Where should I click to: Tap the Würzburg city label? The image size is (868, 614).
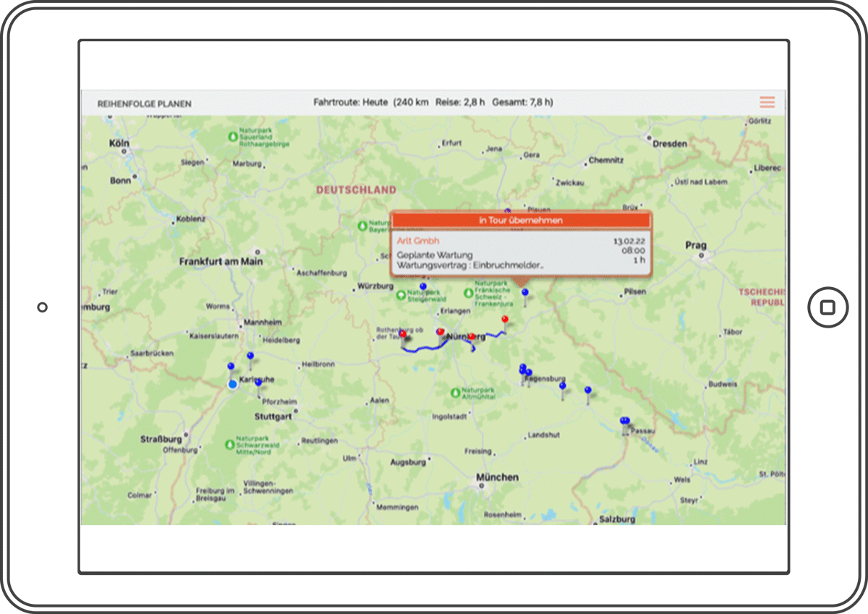[375, 287]
